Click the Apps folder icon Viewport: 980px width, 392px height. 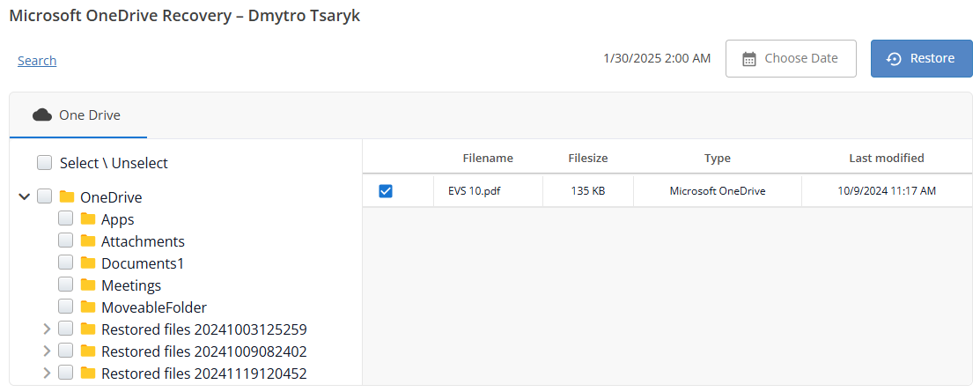tap(87, 219)
